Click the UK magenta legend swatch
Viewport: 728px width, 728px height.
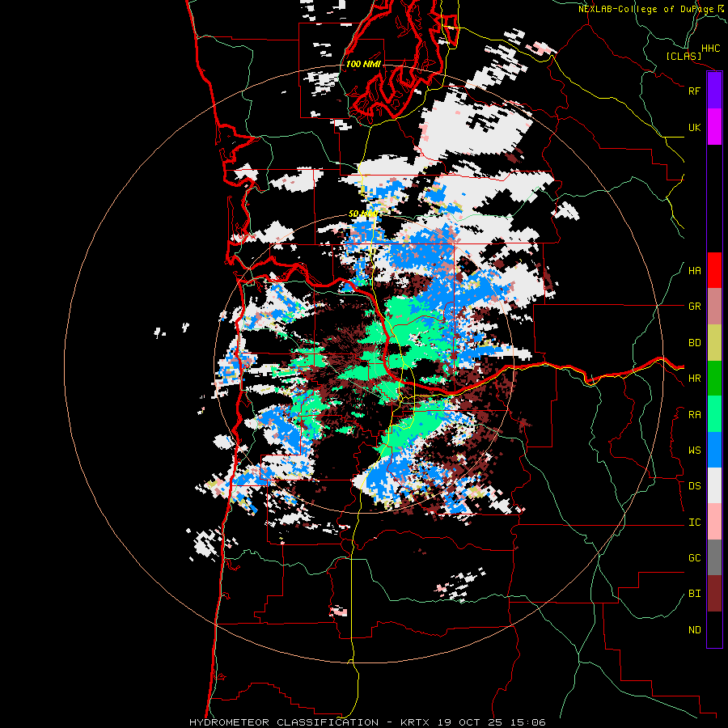coord(714,127)
